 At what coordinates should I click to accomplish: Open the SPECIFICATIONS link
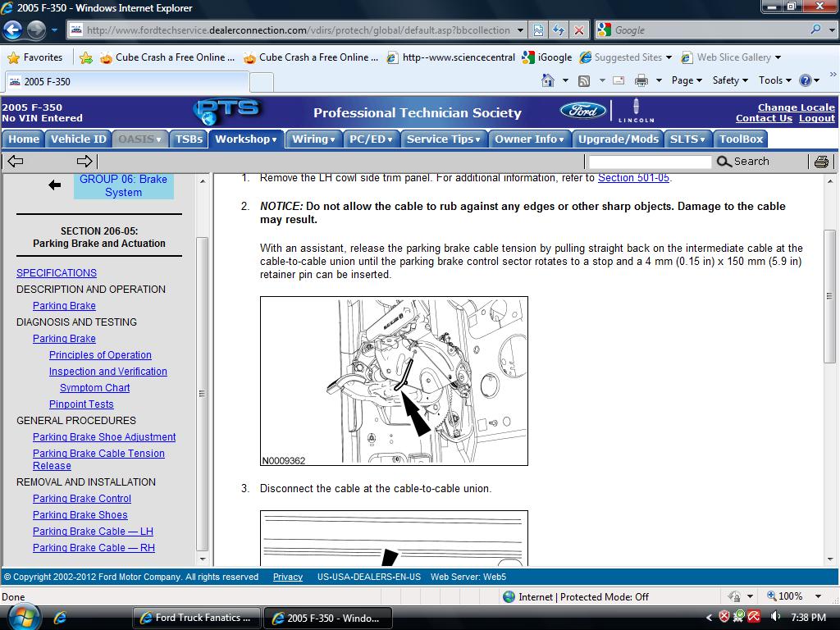point(57,272)
